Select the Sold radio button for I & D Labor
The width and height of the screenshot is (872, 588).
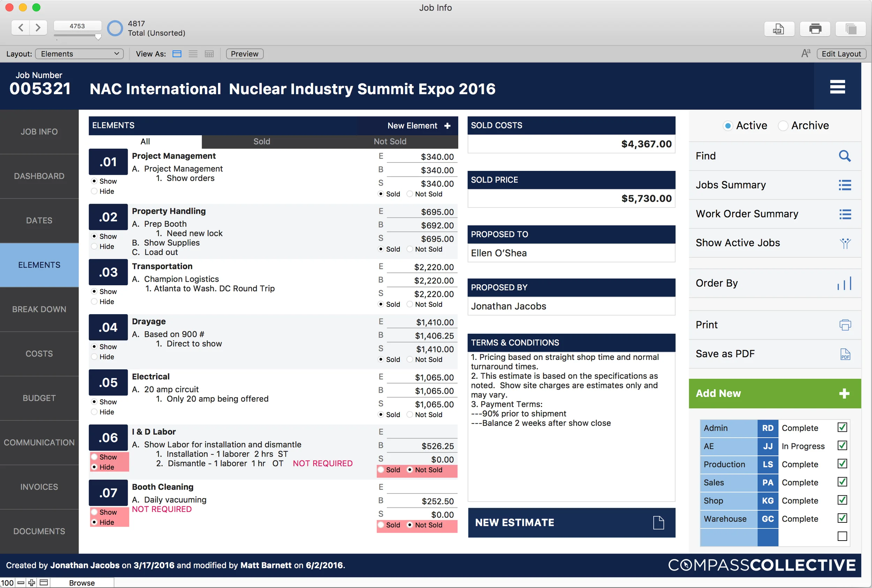[381, 470]
